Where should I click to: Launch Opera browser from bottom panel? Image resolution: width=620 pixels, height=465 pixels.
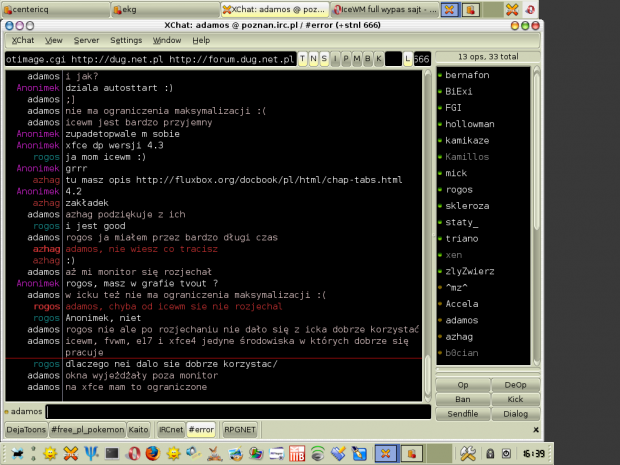tap(132, 453)
